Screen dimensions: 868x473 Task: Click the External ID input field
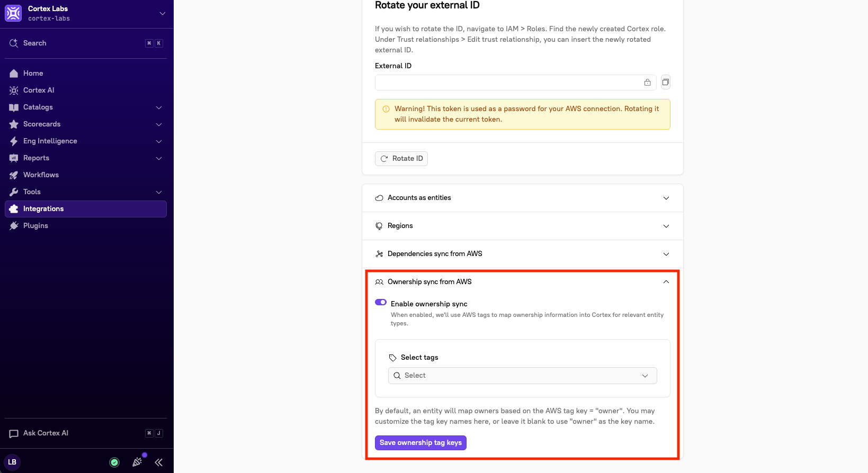click(x=516, y=83)
